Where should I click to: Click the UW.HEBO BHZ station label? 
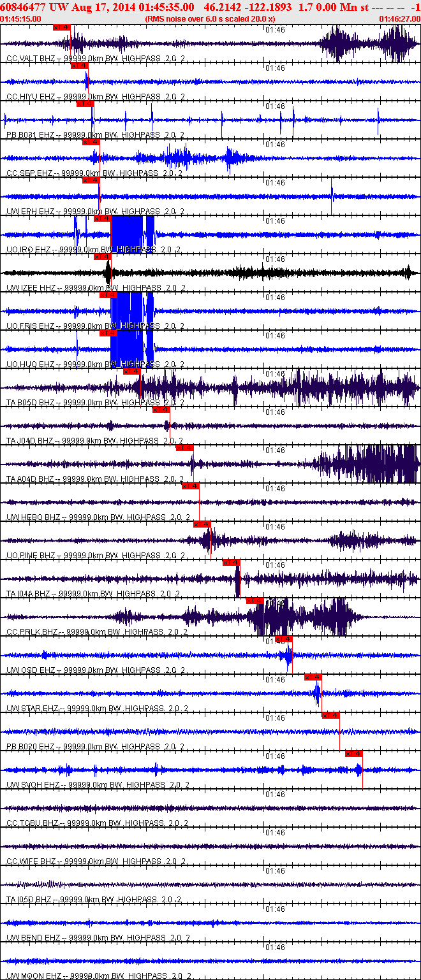pyautogui.click(x=33, y=517)
